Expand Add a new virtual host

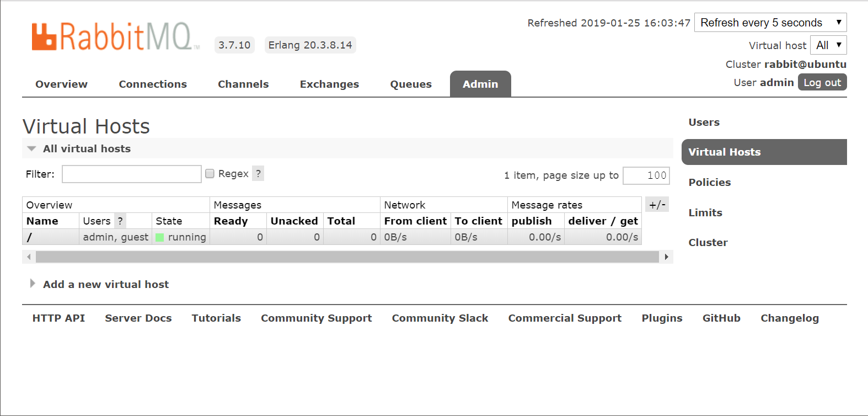[x=105, y=285]
